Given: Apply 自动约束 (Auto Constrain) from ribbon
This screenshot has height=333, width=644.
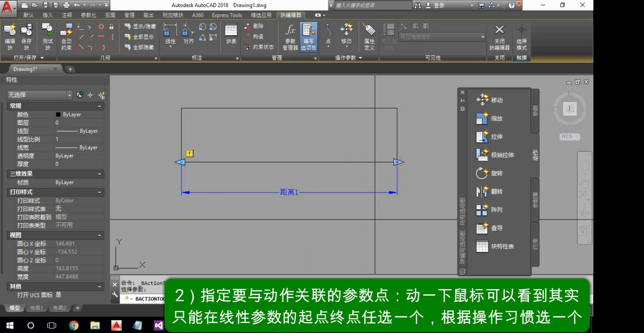Looking at the screenshot, I should [66, 37].
